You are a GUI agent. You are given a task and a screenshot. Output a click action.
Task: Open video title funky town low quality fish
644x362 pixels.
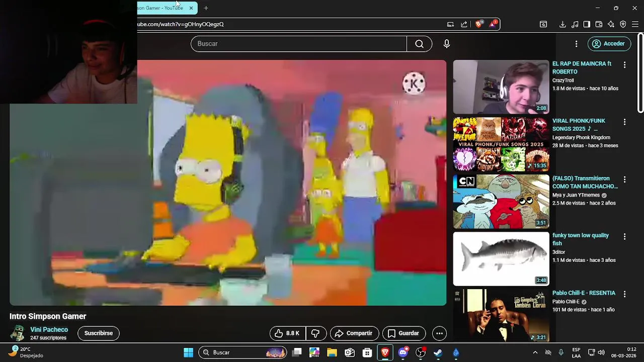click(581, 239)
